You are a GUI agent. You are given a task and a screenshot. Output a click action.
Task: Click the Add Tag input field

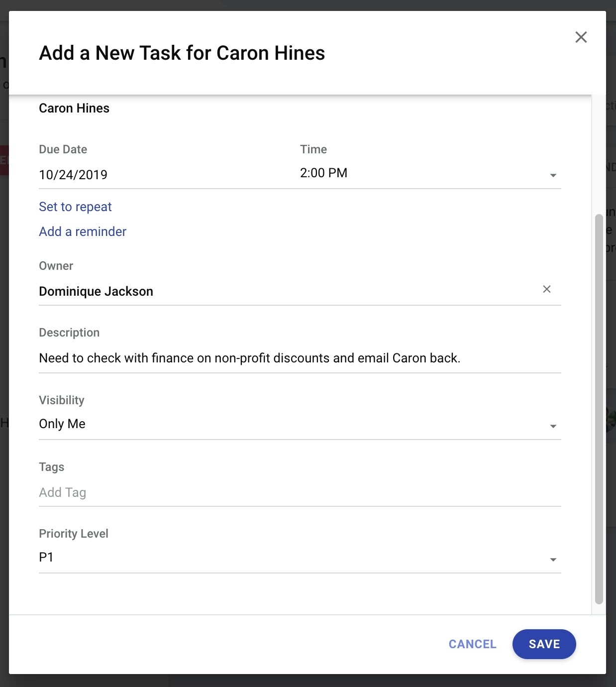300,492
